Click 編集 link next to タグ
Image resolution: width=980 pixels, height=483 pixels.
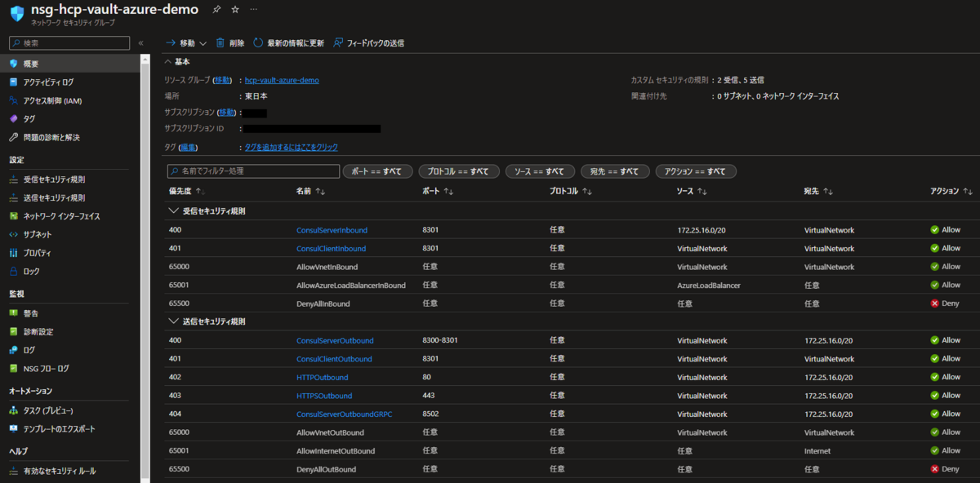(189, 147)
